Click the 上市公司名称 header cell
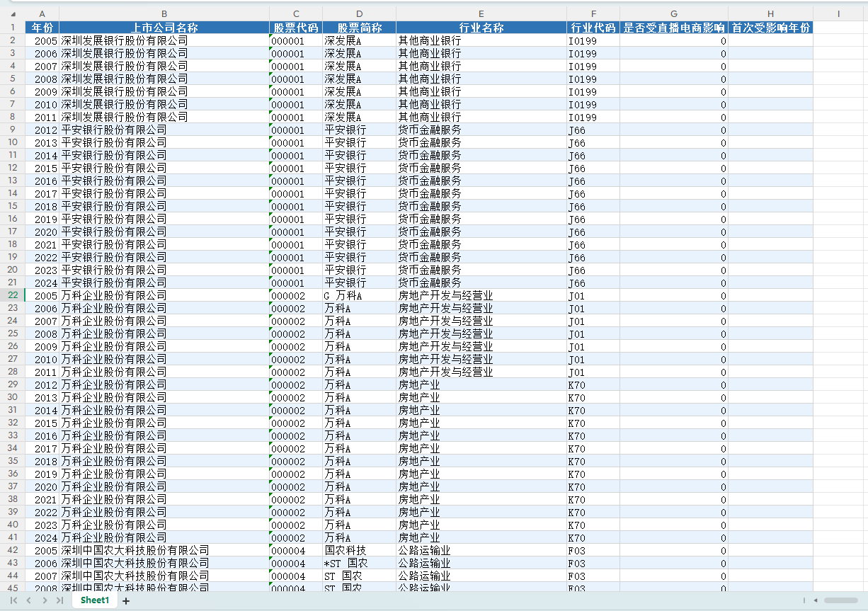Image resolution: width=868 pixels, height=611 pixels. [x=164, y=28]
